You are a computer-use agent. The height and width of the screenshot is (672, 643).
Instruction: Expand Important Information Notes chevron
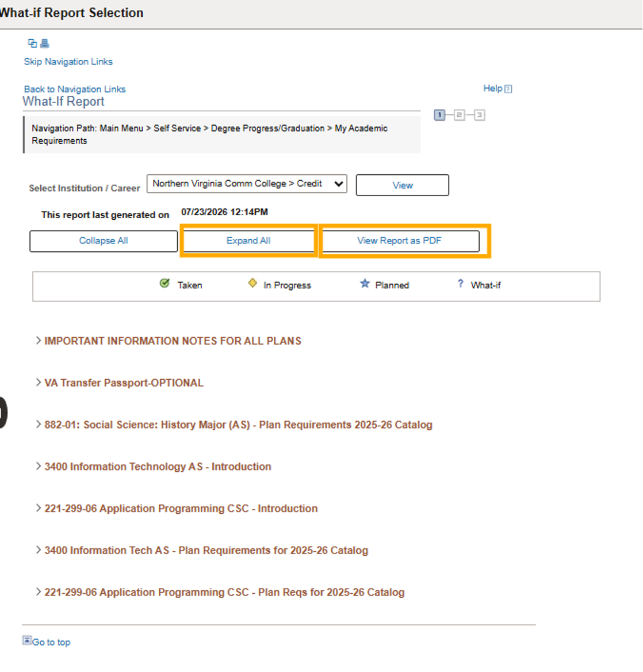click(x=39, y=341)
